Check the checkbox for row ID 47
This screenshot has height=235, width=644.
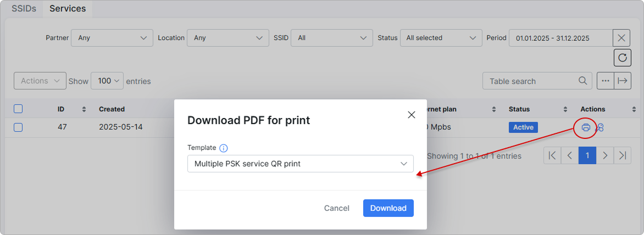(x=18, y=127)
